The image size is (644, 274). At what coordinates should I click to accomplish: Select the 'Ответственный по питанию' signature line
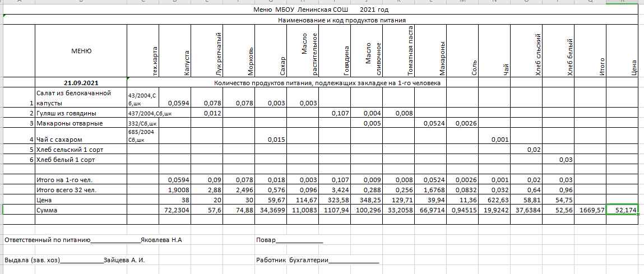tap(93, 240)
